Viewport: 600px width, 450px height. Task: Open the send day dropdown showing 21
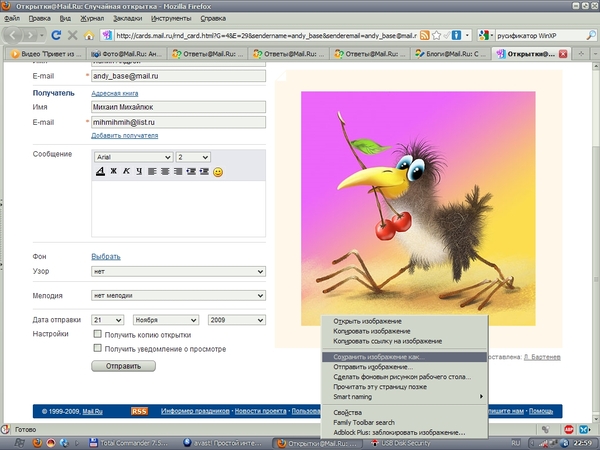click(x=108, y=320)
